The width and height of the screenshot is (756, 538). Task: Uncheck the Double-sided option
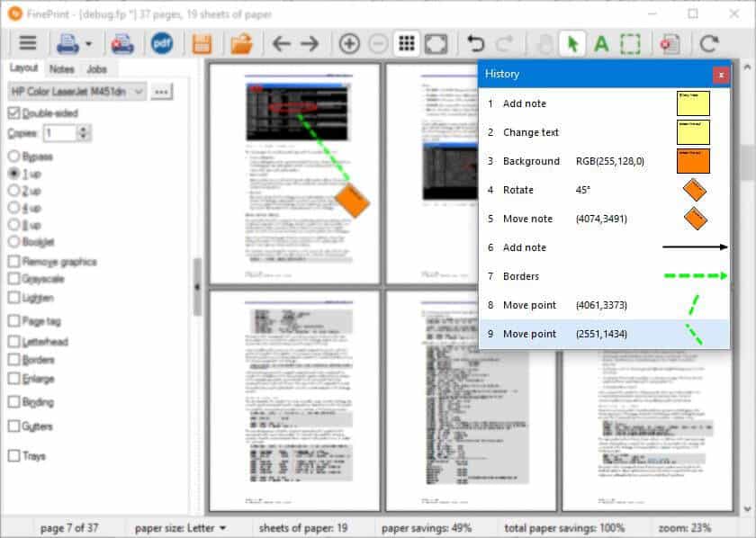point(13,113)
